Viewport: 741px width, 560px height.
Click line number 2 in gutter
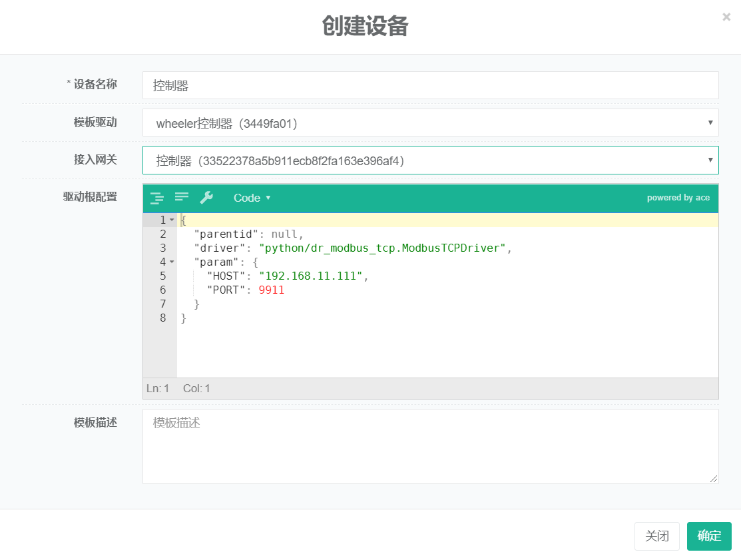163,234
